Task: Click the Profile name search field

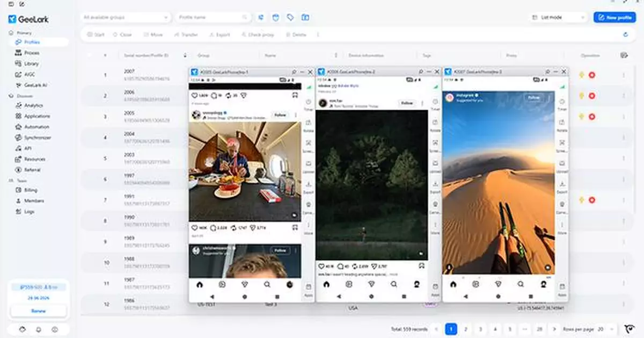Action: point(213,17)
